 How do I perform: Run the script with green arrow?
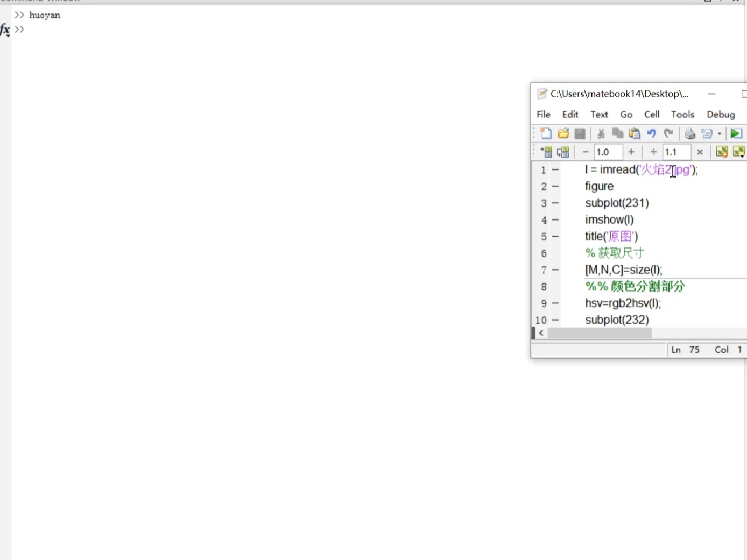[x=736, y=133]
